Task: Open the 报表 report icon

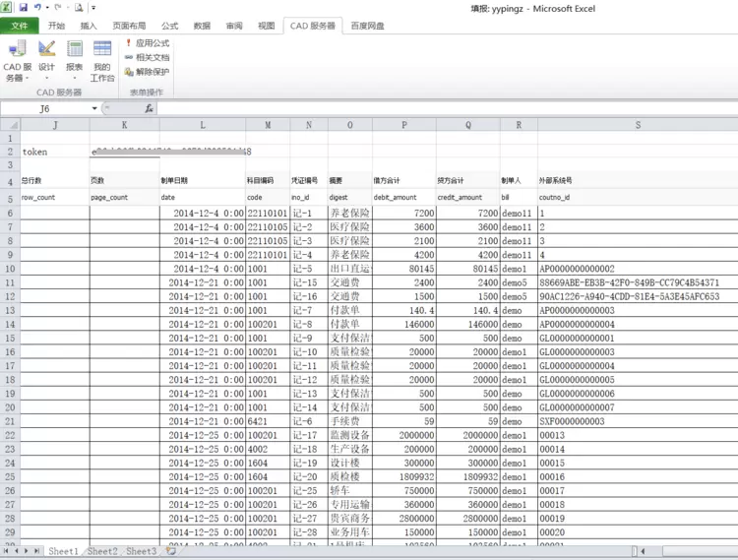Action: (x=75, y=59)
